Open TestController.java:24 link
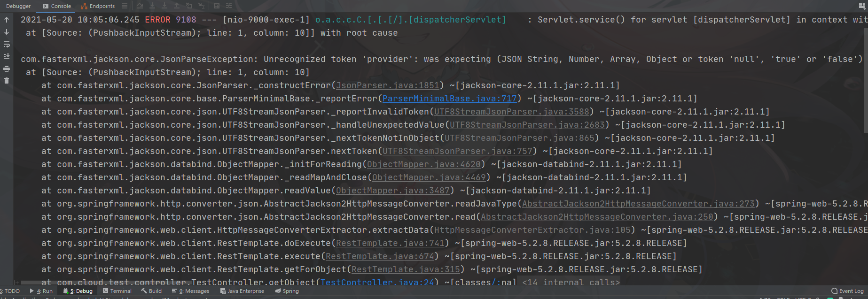868x299 pixels. coord(377,282)
